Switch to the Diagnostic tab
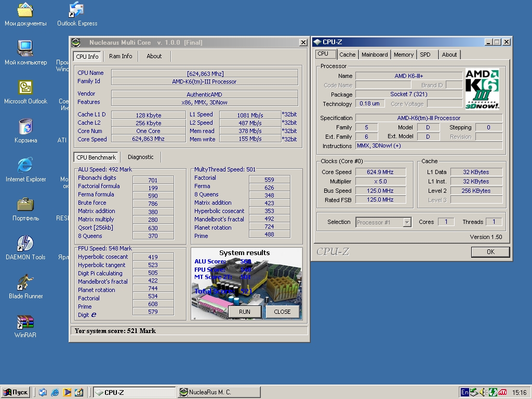Screen dimensions: 532x399 click(140, 157)
